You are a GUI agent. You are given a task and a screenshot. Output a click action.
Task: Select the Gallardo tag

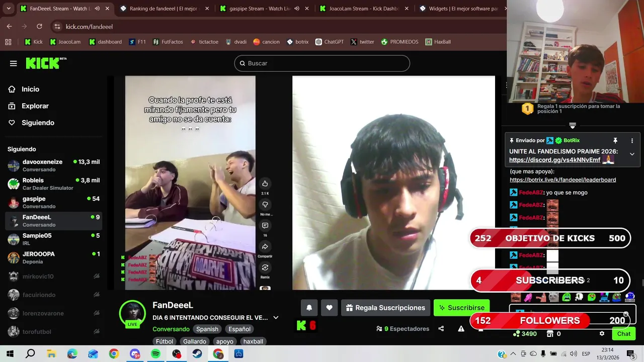[195, 341]
